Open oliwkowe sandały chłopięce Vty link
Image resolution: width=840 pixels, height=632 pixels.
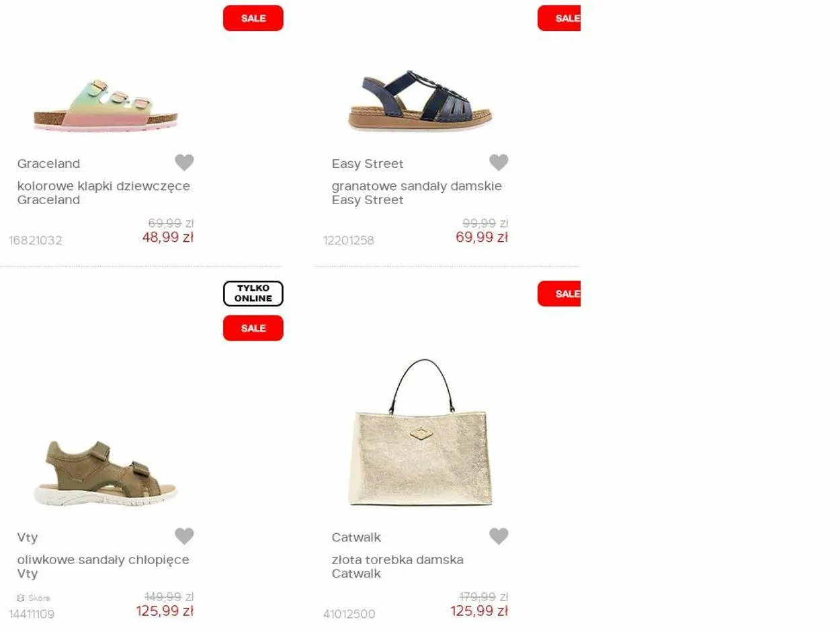pyautogui.click(x=103, y=566)
